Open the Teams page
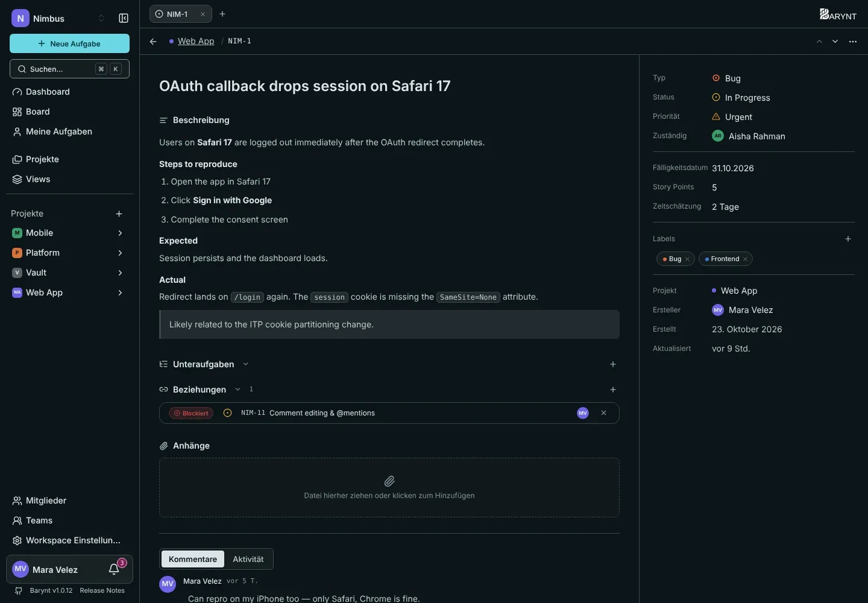This screenshot has width=868, height=603. pos(69,520)
